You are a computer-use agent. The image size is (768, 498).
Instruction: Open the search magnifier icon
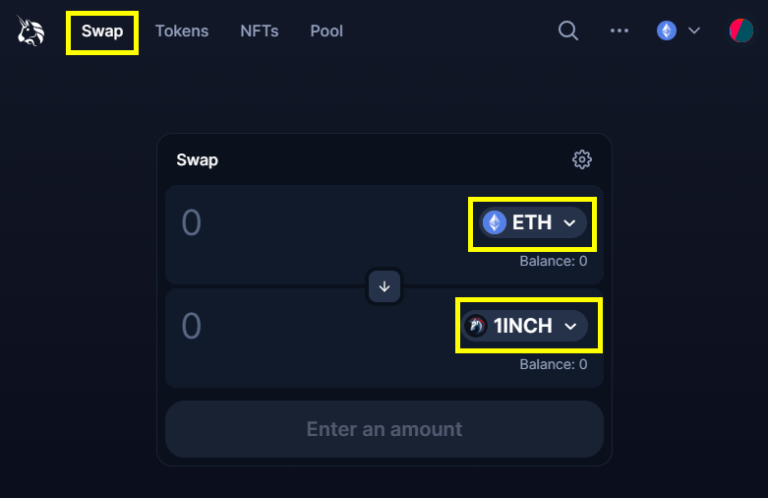point(568,31)
